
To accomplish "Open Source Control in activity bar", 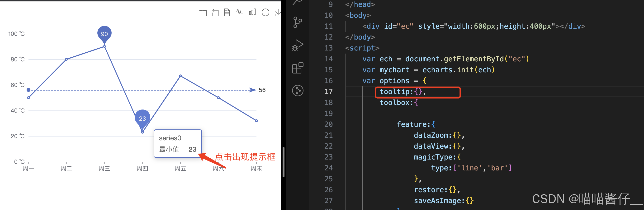I will (x=298, y=23).
